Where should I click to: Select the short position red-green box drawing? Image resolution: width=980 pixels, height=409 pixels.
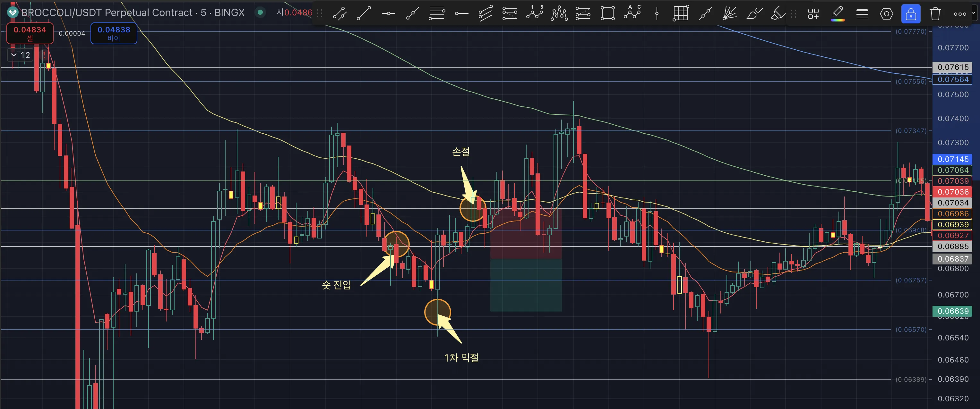click(x=526, y=260)
